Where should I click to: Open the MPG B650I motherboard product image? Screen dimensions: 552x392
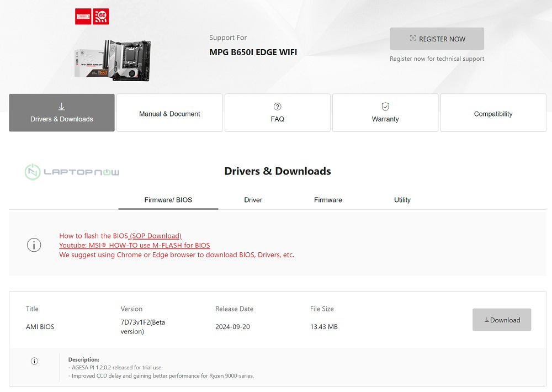tap(113, 60)
